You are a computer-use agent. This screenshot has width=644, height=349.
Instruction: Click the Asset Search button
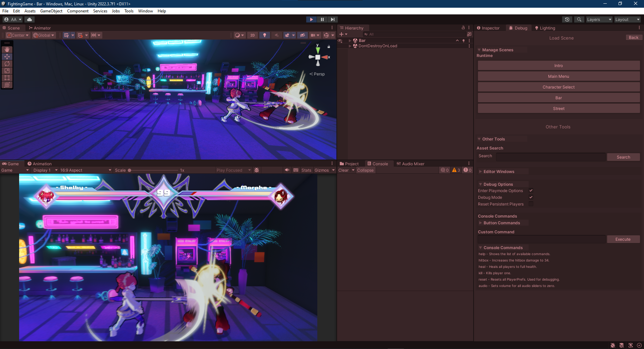click(624, 157)
